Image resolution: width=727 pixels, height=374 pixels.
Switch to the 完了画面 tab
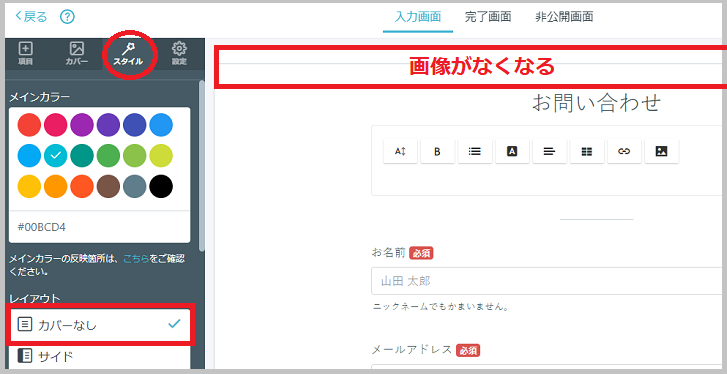tap(488, 17)
